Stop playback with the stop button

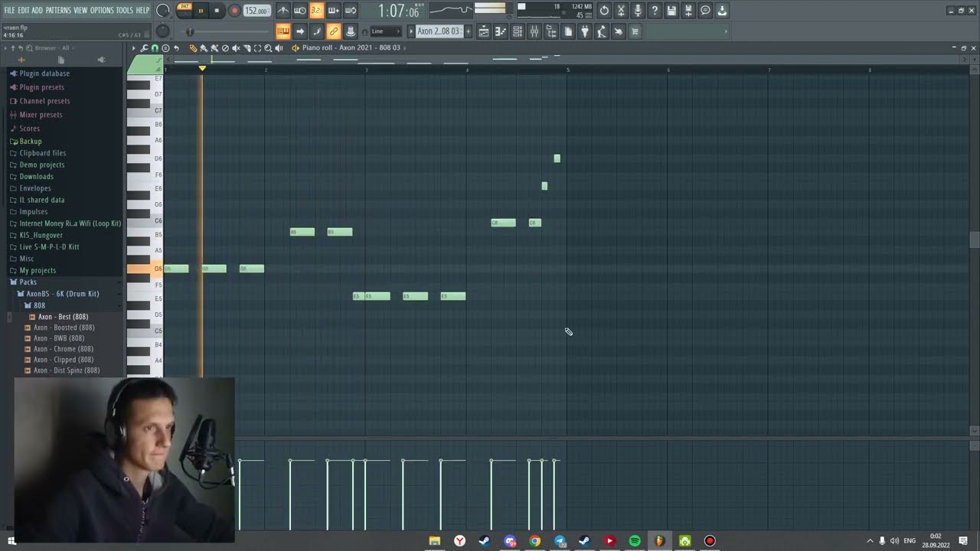[217, 11]
